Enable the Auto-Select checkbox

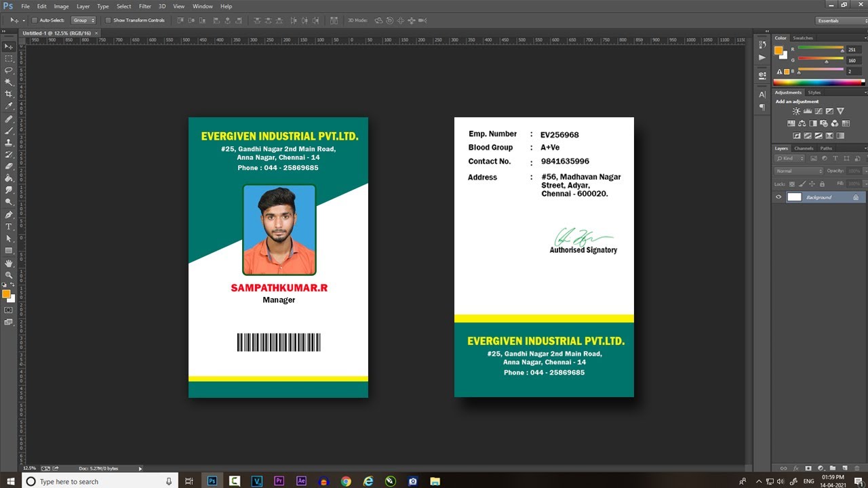click(35, 20)
